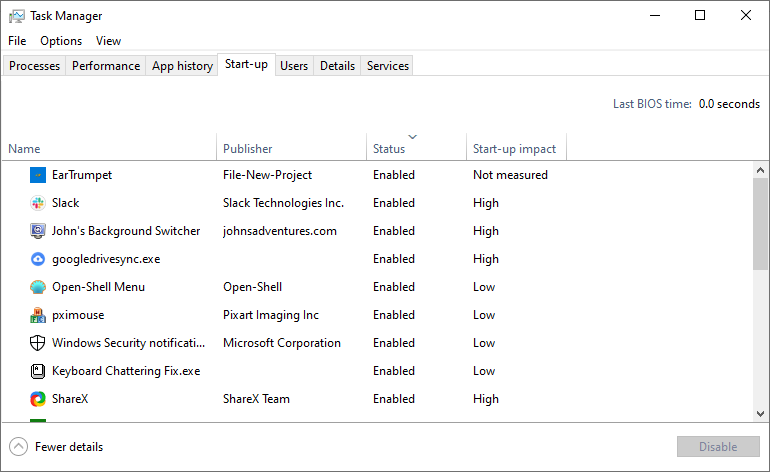
Task: Click Keyboard Chattering Fix icon
Action: [38, 371]
